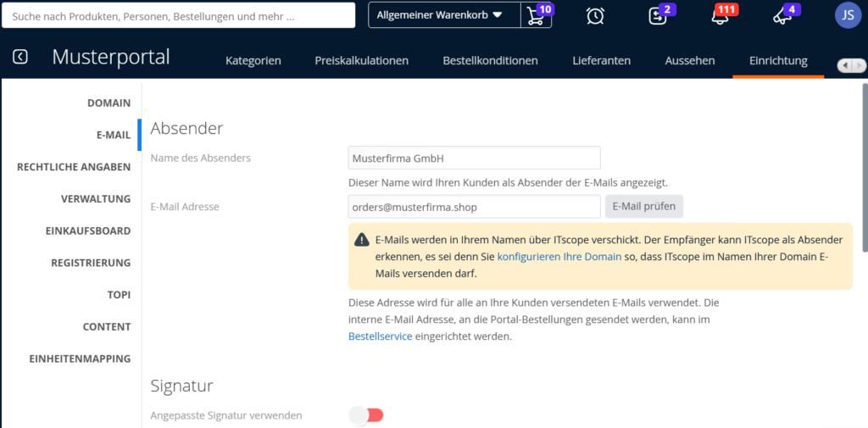Open the Bestellservice link
Image resolution: width=868 pixels, height=428 pixels.
[x=380, y=336]
